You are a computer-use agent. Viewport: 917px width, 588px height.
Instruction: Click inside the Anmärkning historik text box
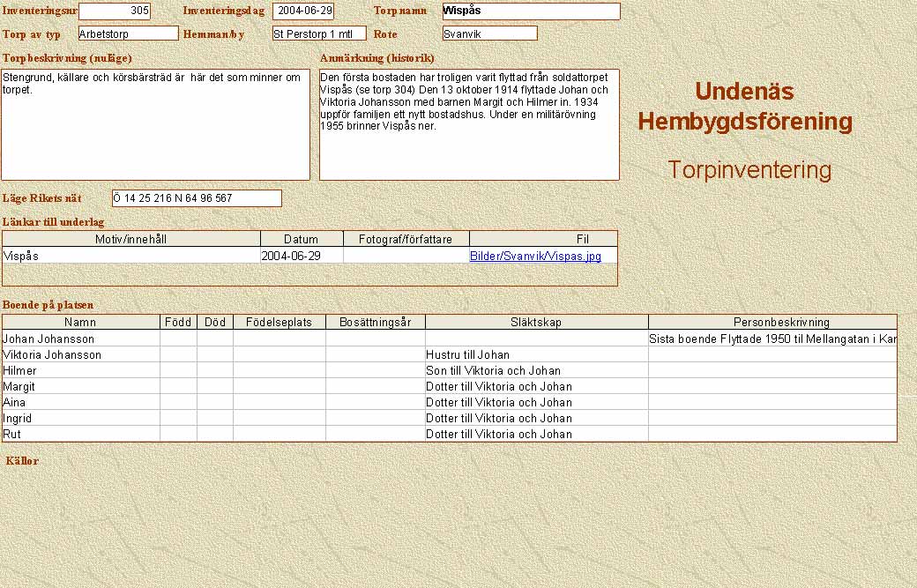point(469,125)
